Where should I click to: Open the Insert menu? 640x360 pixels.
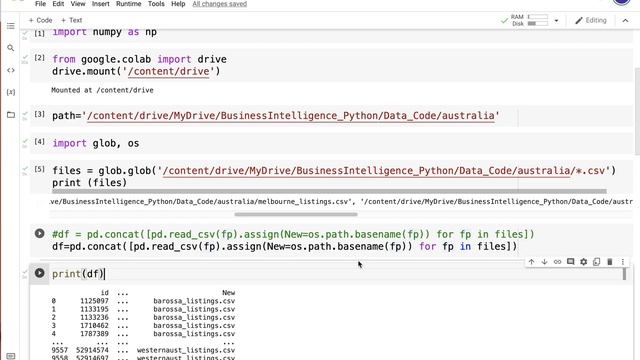pos(100,4)
